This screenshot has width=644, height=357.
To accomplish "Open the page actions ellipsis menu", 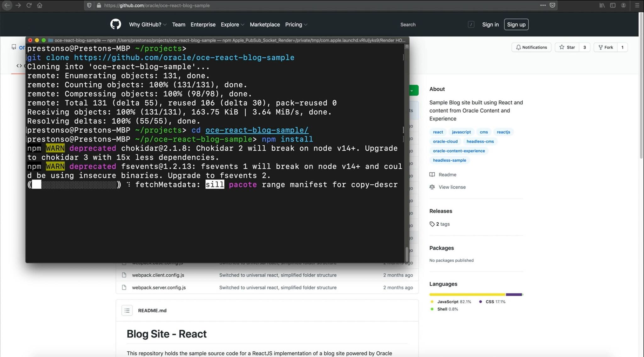I will click(x=543, y=5).
